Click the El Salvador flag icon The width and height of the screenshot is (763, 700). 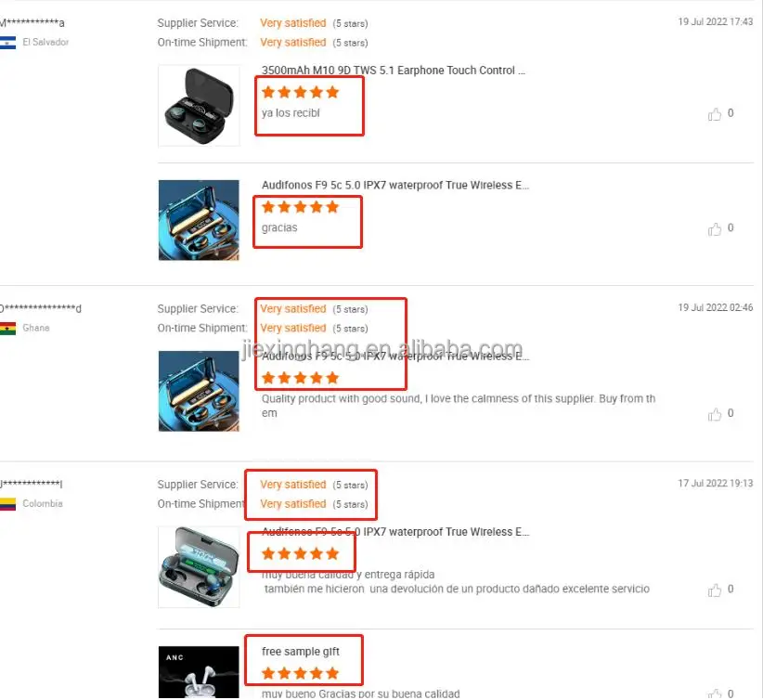coord(7,43)
